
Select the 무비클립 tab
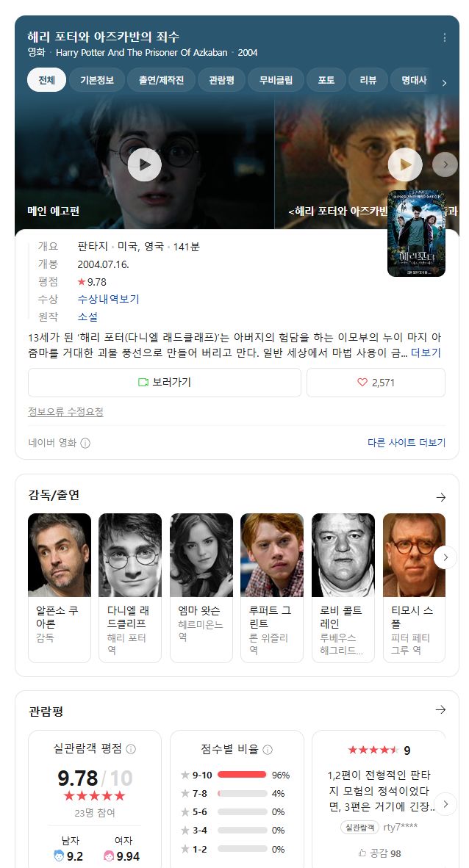(276, 80)
